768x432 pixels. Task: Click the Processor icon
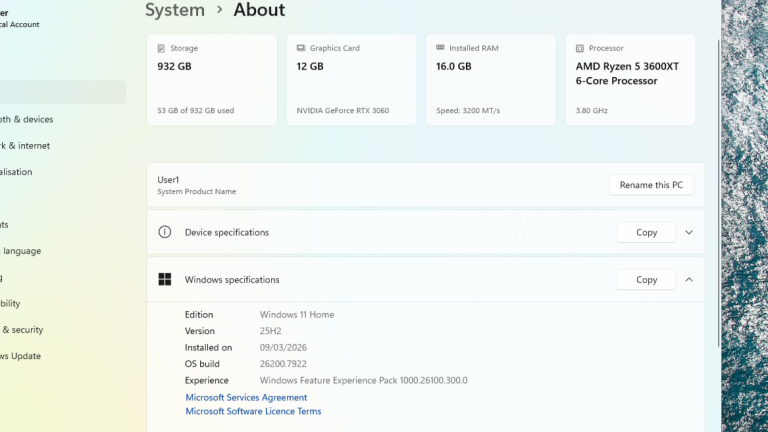point(579,48)
